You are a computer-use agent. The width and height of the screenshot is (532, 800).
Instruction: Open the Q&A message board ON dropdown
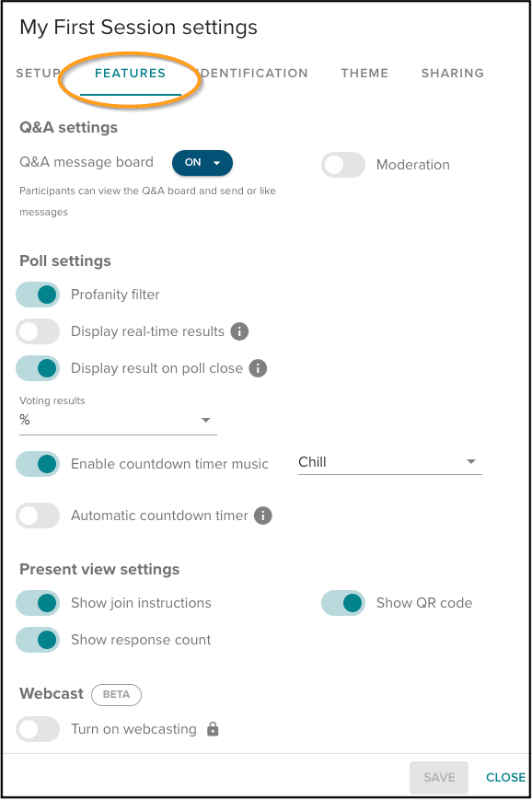point(202,162)
